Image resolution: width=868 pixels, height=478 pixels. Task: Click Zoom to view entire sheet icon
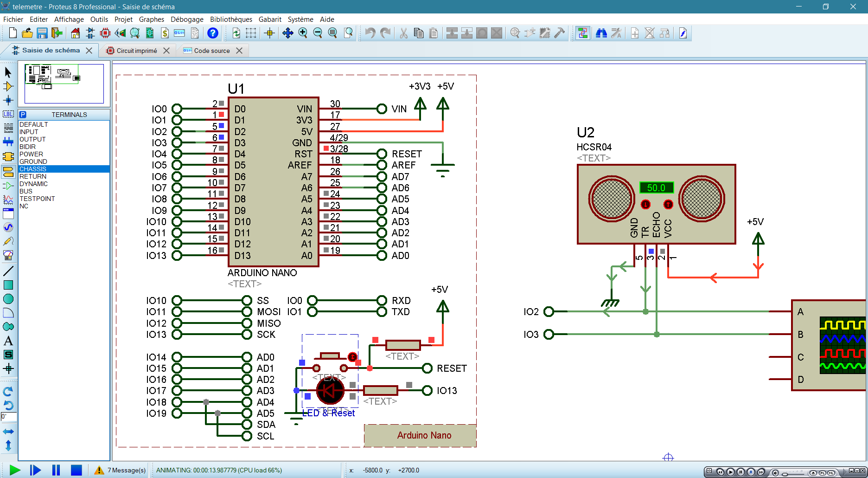click(x=332, y=33)
